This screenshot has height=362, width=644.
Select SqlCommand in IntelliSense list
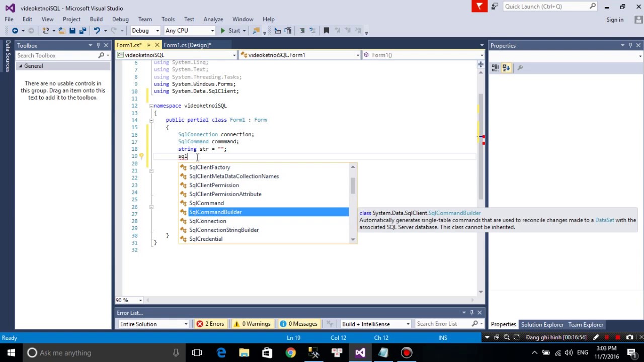tap(264, 203)
